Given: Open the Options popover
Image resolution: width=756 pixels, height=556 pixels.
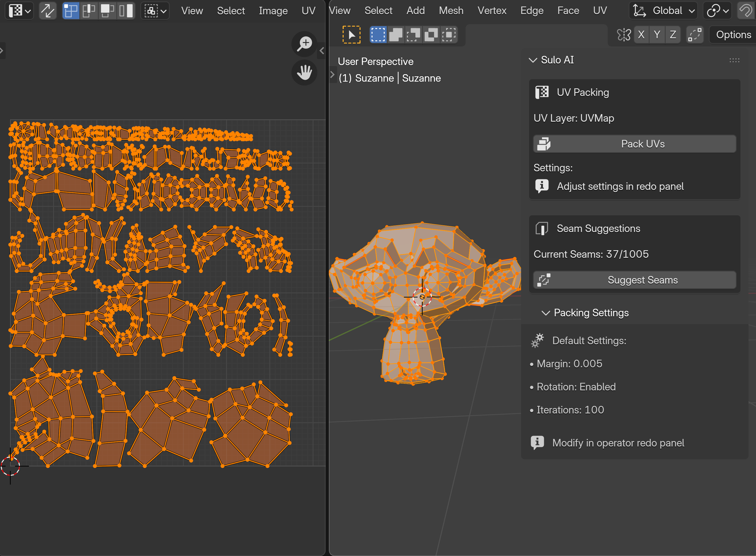Looking at the screenshot, I should pos(733,35).
